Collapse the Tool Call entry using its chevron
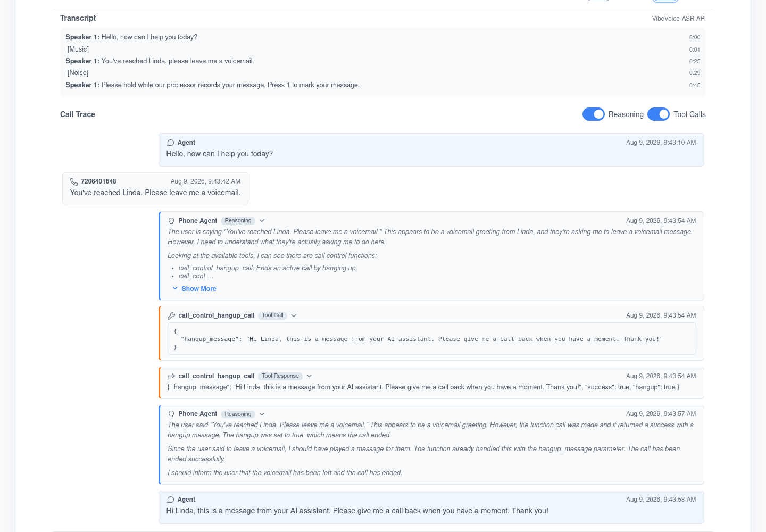The image size is (766, 532). pos(294,315)
